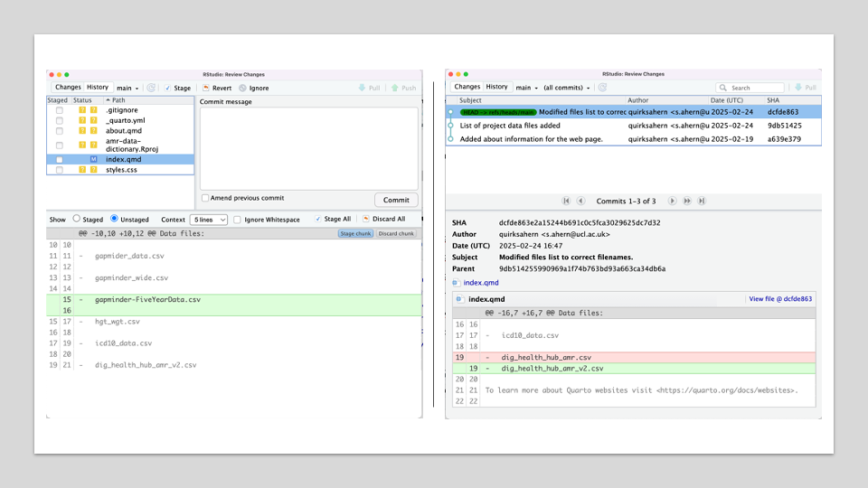Stage the about.qmd file checkbox
This screenshot has height=488, width=868.
(60, 131)
